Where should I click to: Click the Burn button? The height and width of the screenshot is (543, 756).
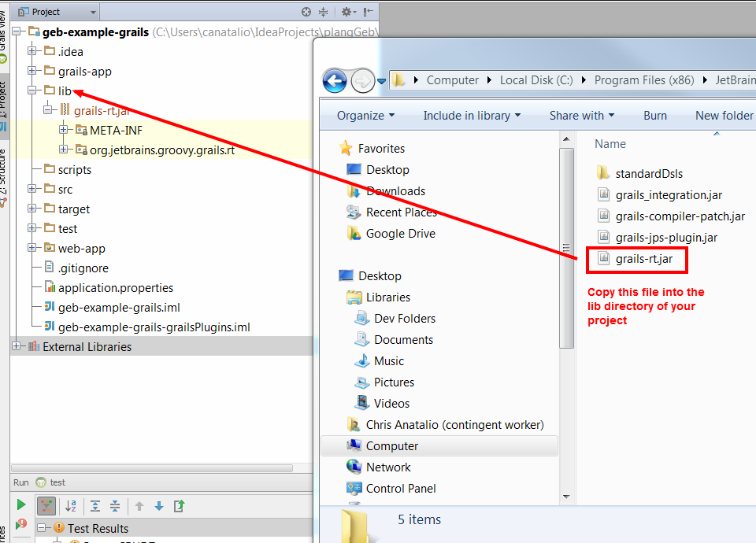654,116
